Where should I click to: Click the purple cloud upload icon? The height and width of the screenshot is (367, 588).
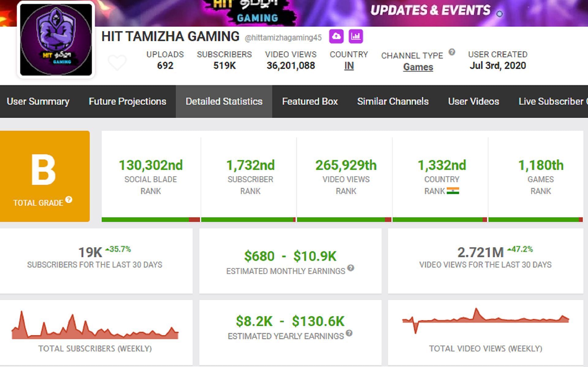pos(336,36)
